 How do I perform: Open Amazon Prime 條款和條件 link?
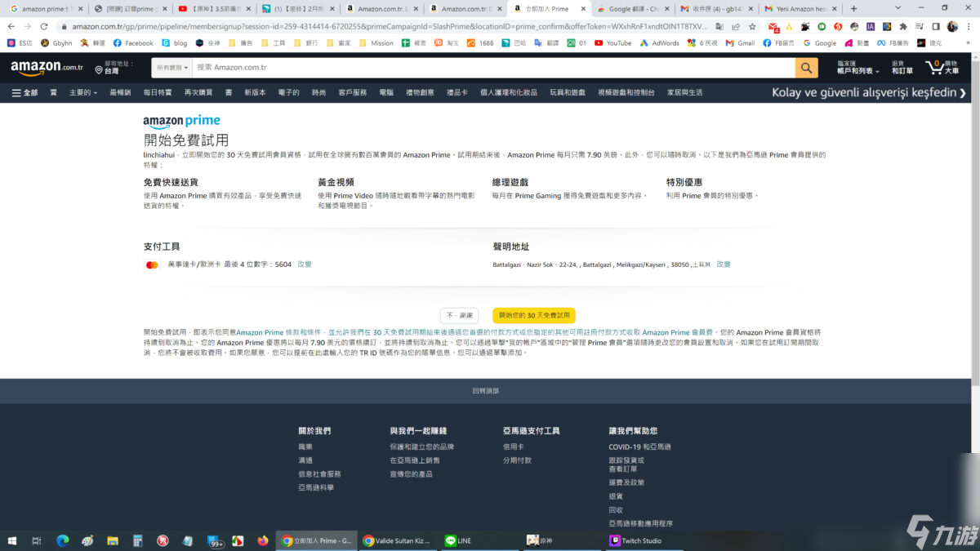(279, 333)
